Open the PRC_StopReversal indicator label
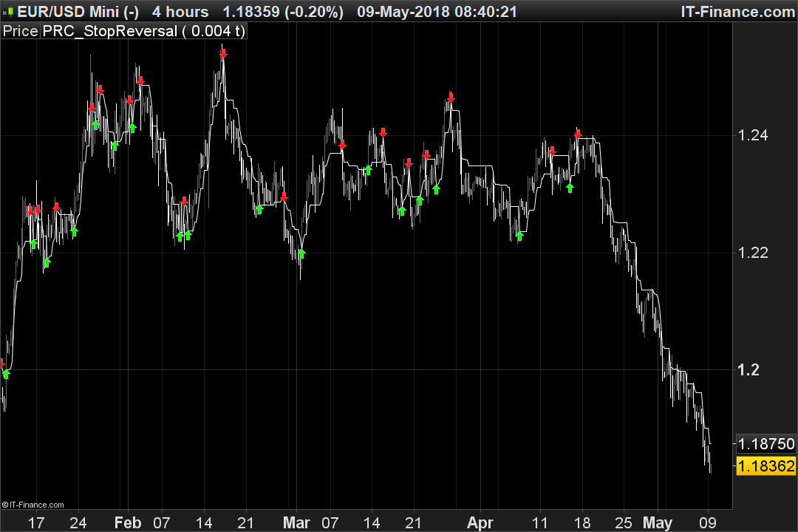Image resolution: width=798 pixels, height=532 pixels. (143, 31)
